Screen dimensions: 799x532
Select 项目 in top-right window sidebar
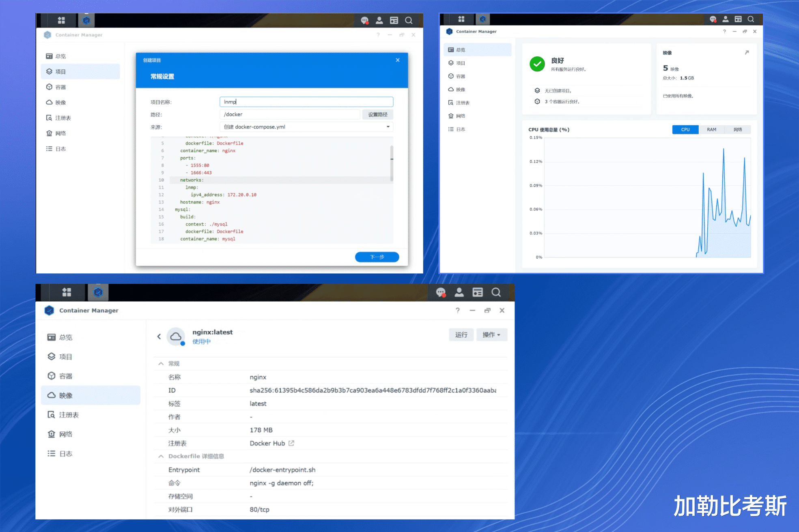pos(478,63)
